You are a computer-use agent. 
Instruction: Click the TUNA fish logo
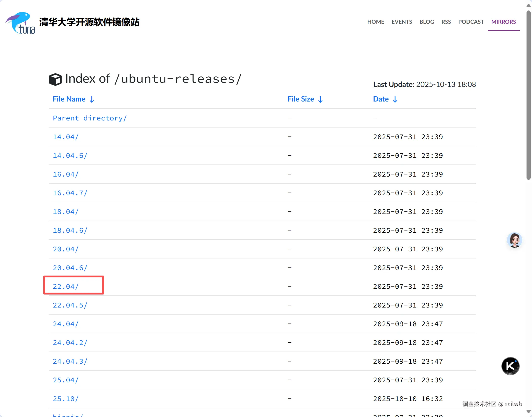(x=21, y=23)
